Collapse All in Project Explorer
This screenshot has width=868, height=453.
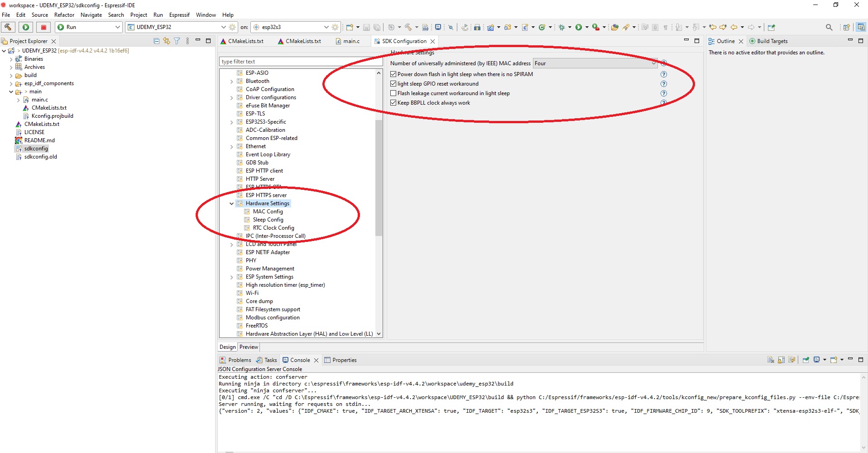click(156, 41)
